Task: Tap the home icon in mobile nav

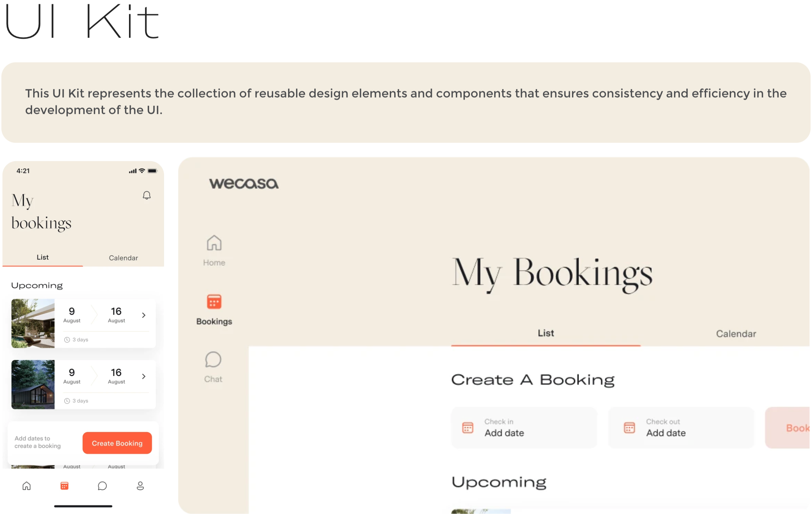Action: (27, 486)
